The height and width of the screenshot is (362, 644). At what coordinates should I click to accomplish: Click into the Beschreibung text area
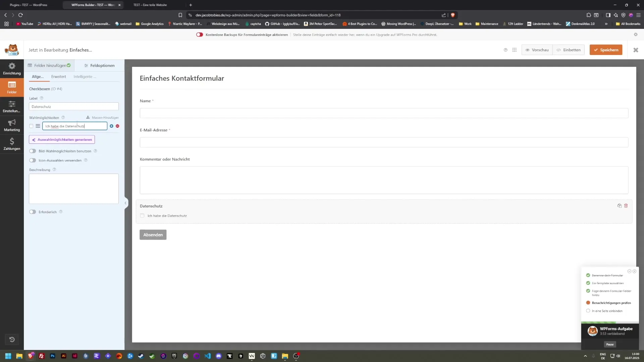click(74, 188)
